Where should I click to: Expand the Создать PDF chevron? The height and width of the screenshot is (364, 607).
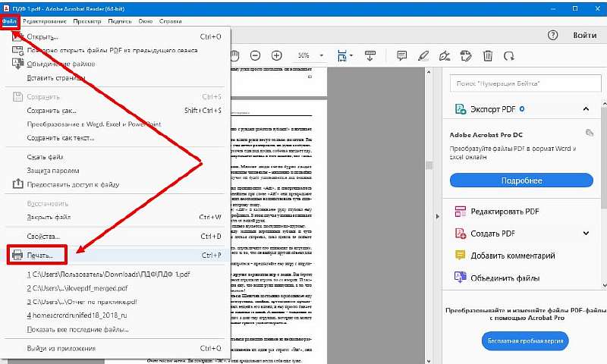(586, 234)
